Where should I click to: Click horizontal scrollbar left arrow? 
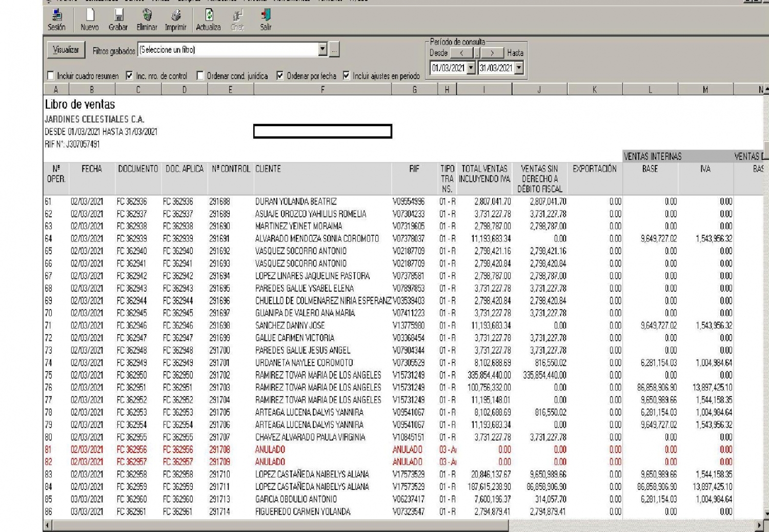48,525
